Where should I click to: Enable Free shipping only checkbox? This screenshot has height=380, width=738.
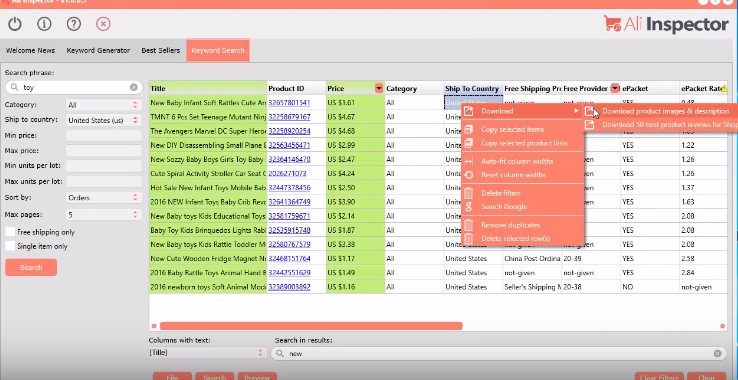click(x=10, y=232)
